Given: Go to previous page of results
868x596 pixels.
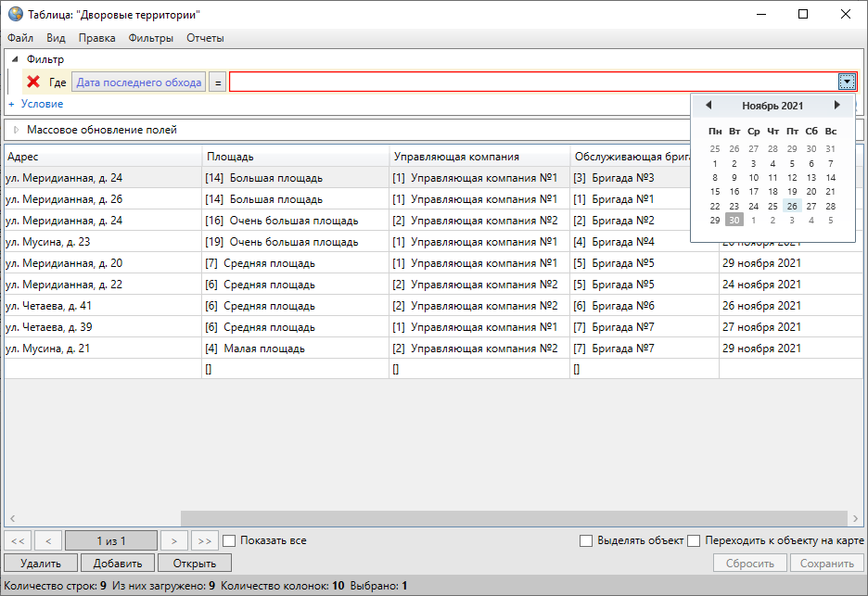Looking at the screenshot, I should pos(48,540).
